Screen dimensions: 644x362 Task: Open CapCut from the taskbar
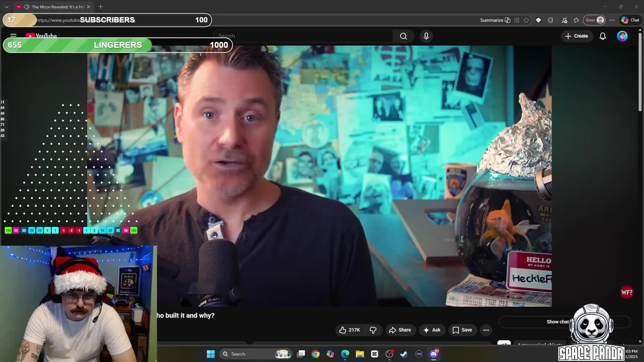click(374, 354)
